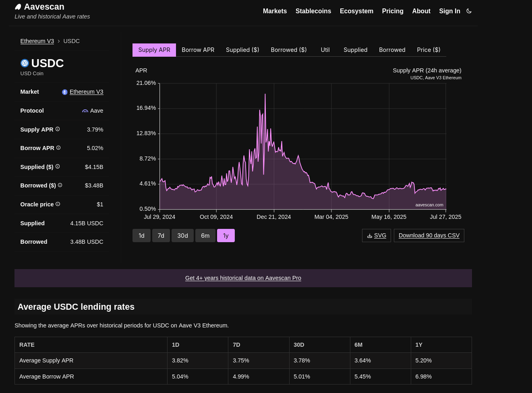Select the Supply APR chart tab
The image size is (532, 393).
point(154,50)
